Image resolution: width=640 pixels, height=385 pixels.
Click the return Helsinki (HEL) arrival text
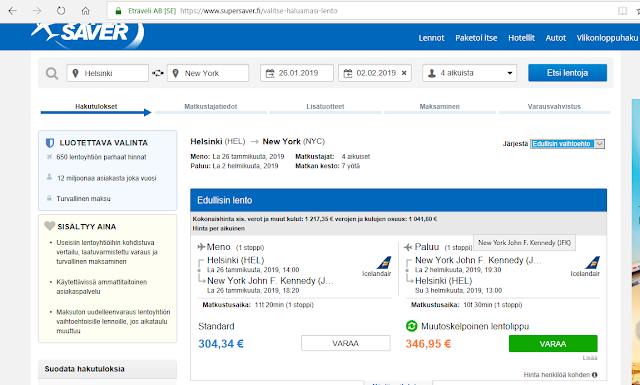tap(444, 281)
